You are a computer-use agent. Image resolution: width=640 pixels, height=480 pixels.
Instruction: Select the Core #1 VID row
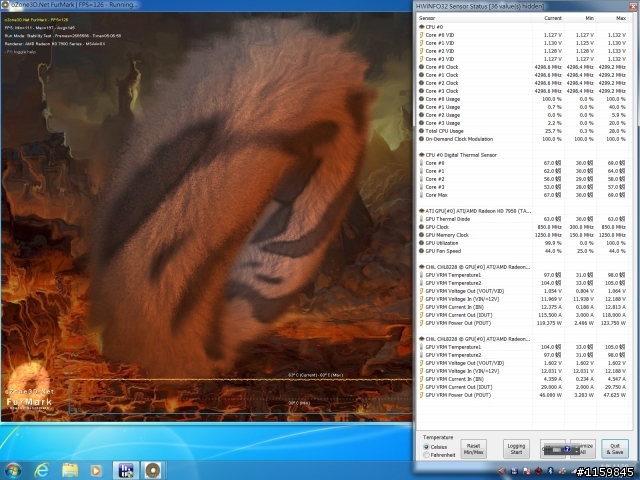522,43
